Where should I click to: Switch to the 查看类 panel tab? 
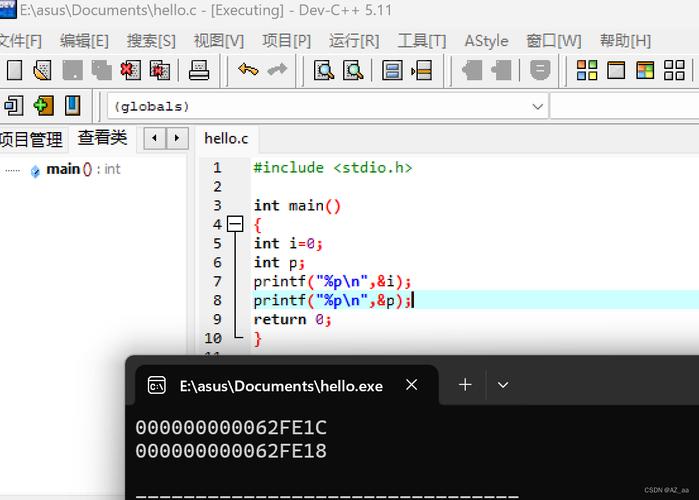coord(102,138)
